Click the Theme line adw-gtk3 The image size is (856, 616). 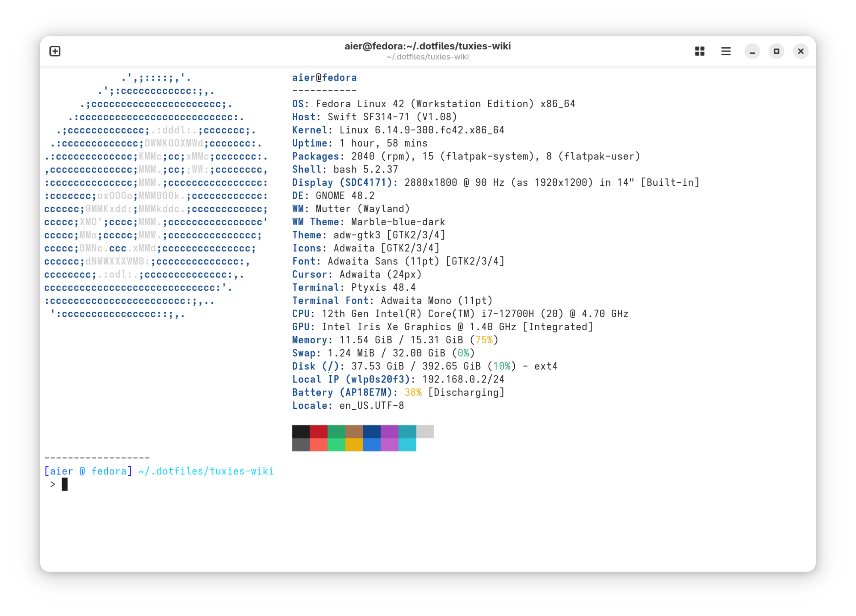pos(369,235)
